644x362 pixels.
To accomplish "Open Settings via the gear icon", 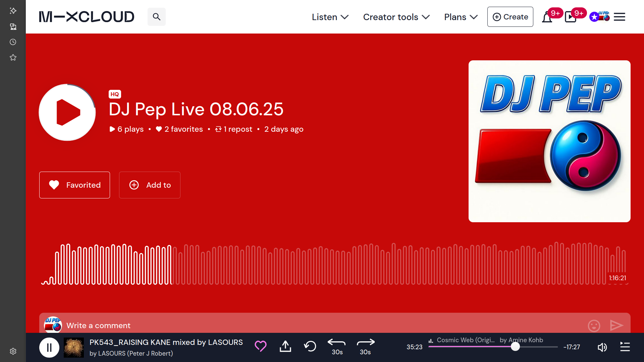I will [x=13, y=351].
